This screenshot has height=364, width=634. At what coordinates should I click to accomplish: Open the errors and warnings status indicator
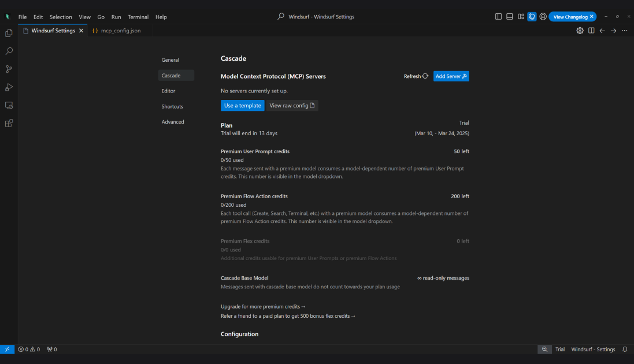click(29, 350)
